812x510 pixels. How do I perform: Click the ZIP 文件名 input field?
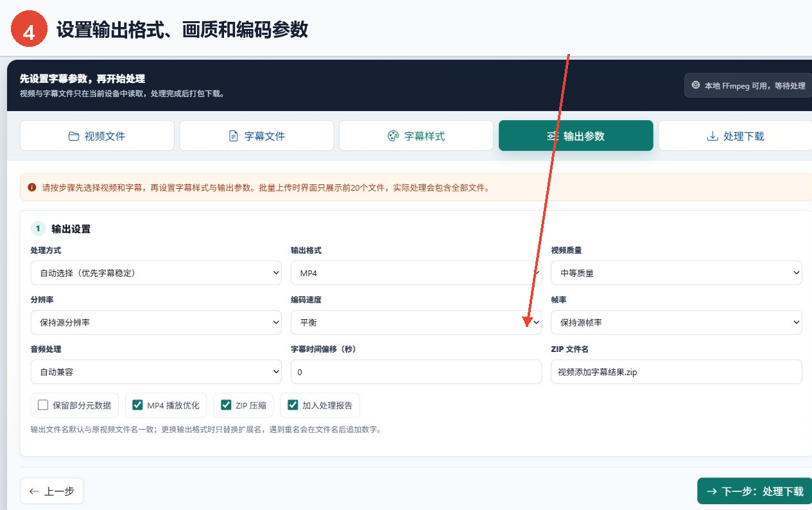click(x=677, y=372)
